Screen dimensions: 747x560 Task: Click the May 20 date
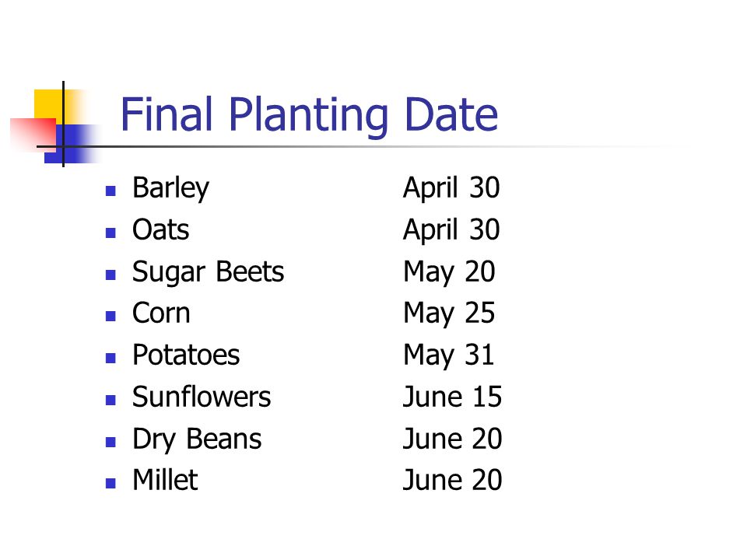tap(449, 273)
